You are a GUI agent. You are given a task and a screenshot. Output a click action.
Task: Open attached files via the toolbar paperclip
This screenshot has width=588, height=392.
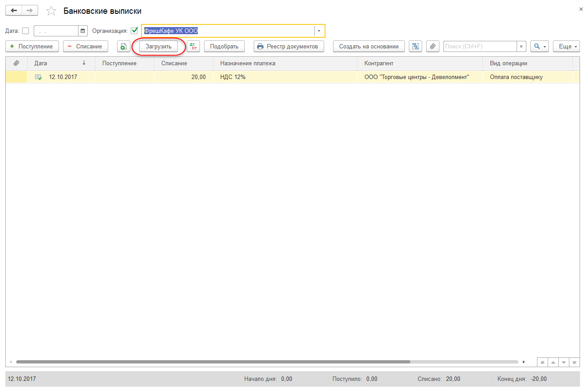pyautogui.click(x=433, y=46)
